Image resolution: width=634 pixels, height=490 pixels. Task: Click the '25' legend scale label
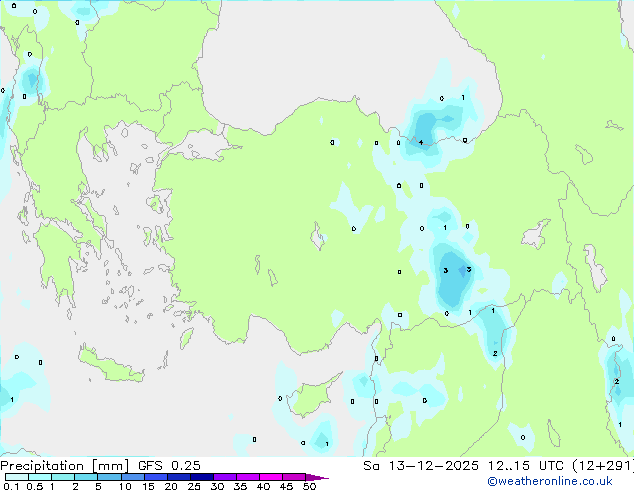coord(194,486)
